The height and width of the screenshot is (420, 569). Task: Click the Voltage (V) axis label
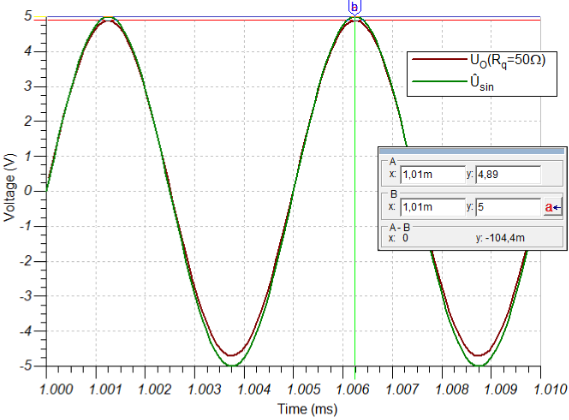pyautogui.click(x=10, y=187)
